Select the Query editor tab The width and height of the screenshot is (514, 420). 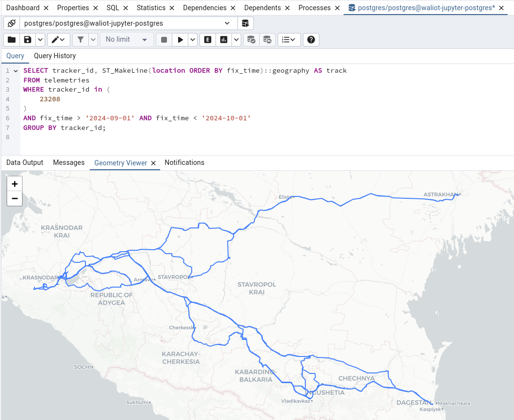tap(15, 56)
